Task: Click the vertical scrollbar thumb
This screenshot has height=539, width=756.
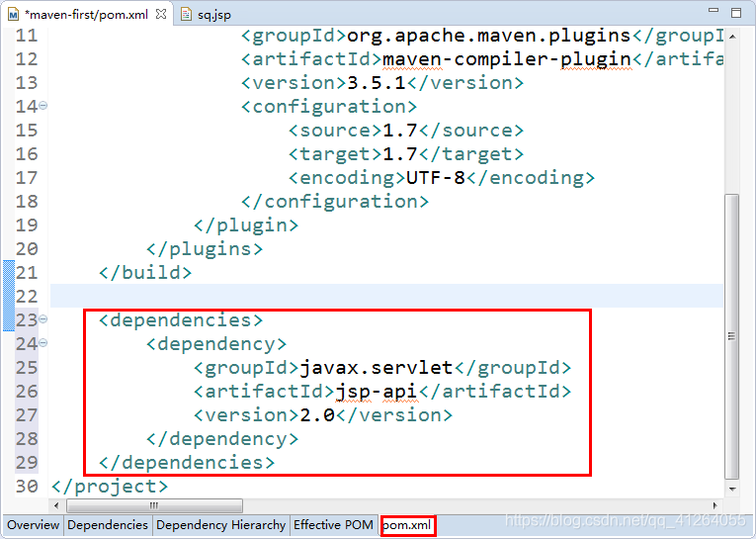Action: click(732, 336)
